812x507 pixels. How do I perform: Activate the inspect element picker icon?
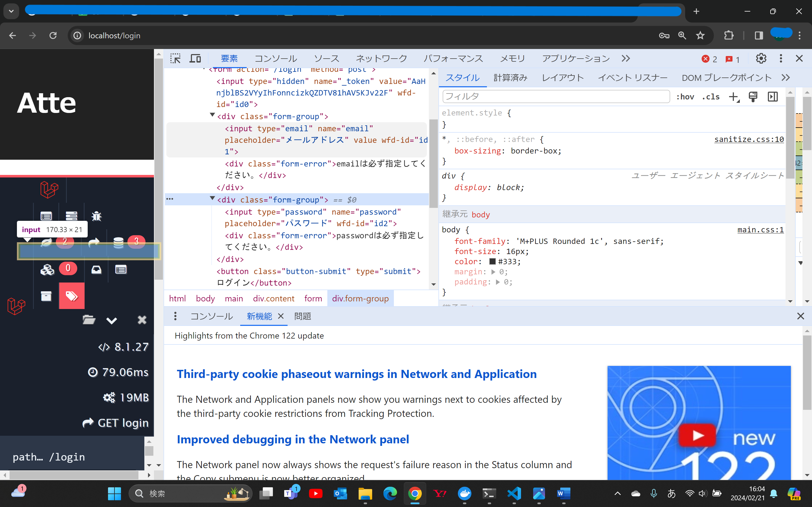coord(175,58)
